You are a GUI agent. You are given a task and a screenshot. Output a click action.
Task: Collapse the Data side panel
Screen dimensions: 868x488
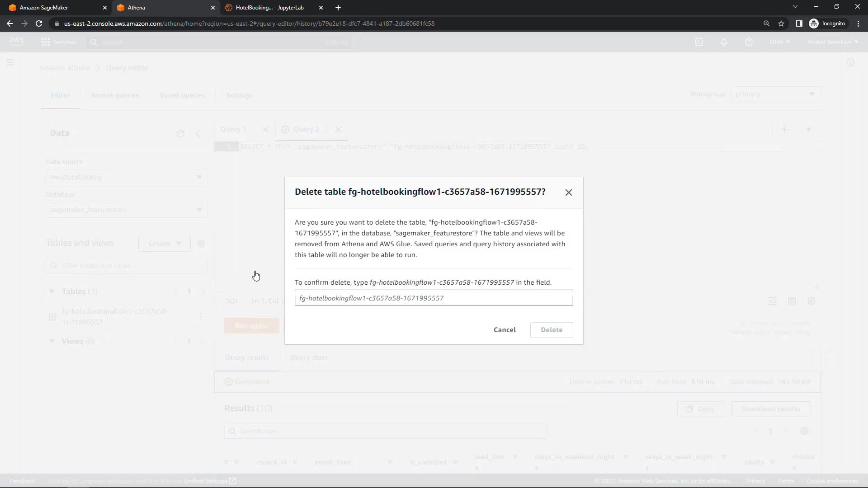pos(198,134)
